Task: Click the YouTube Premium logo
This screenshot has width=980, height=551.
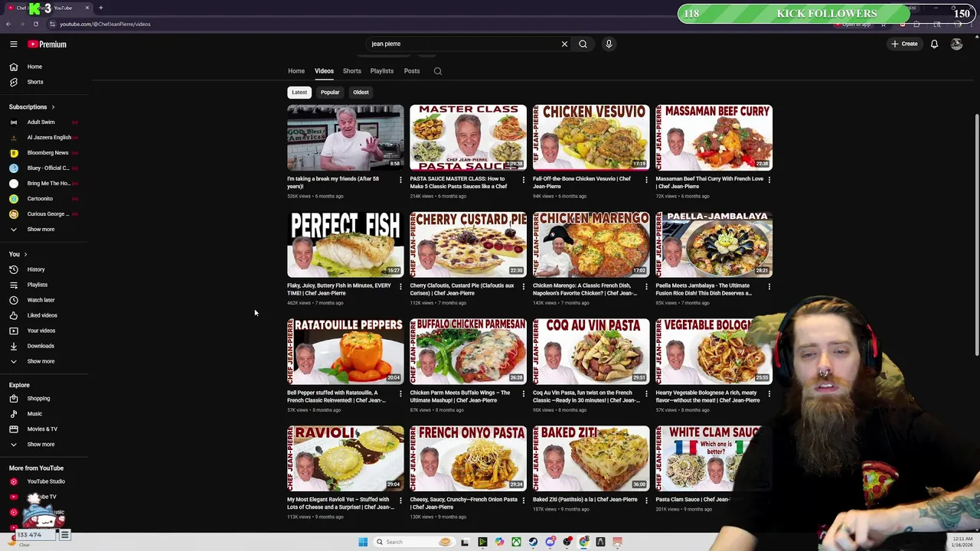Action: 47,44
